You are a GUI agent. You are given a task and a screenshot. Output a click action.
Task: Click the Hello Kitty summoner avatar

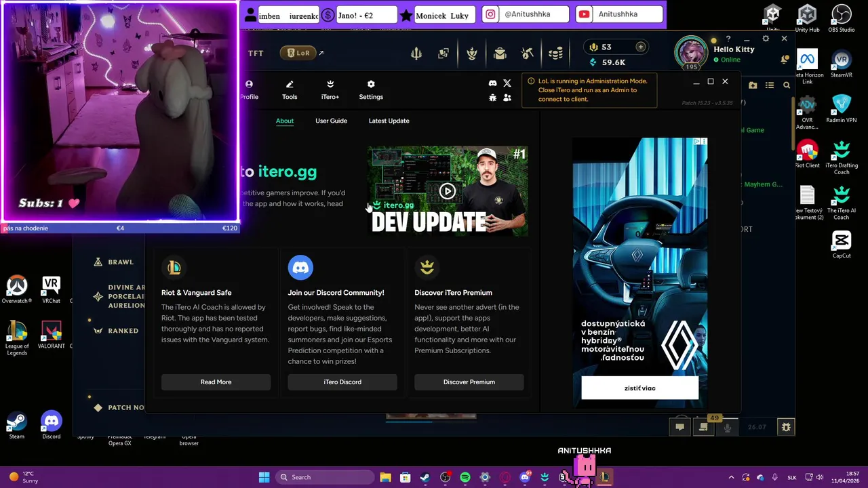691,53
